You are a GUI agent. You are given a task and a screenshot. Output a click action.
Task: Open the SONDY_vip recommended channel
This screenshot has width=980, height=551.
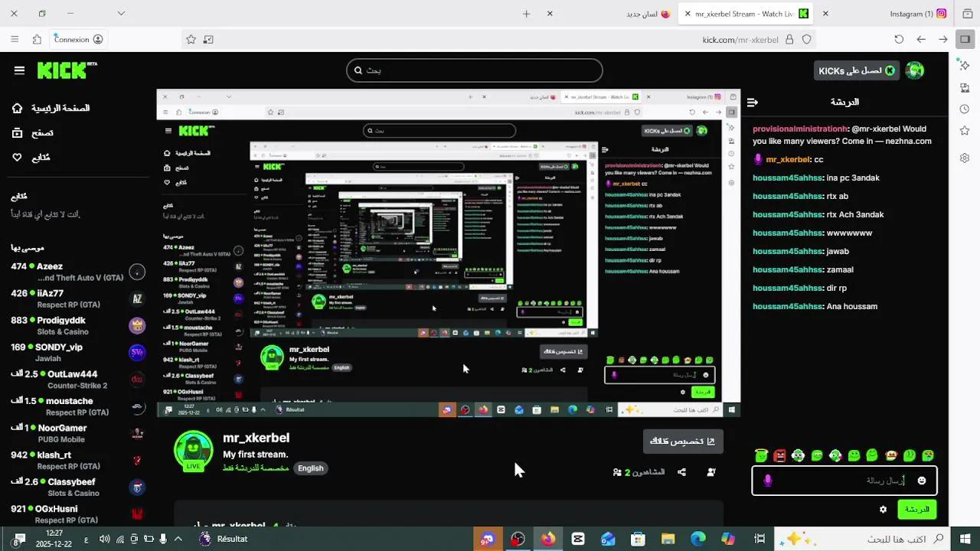(77, 352)
